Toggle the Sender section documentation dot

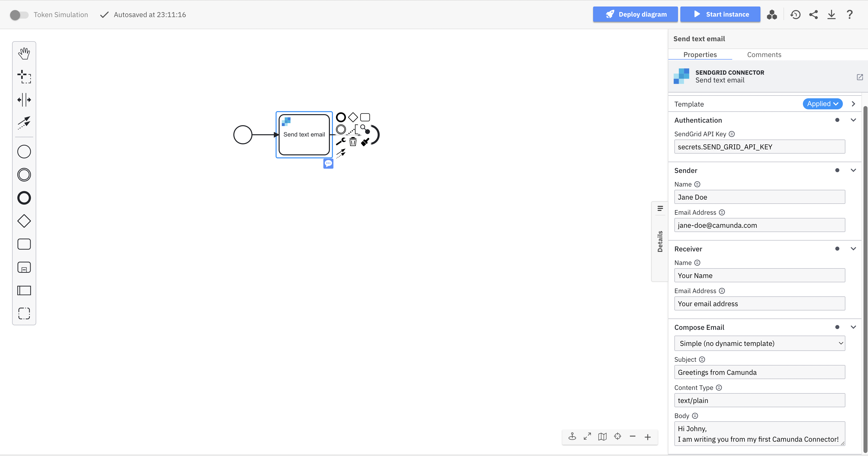coord(838,170)
